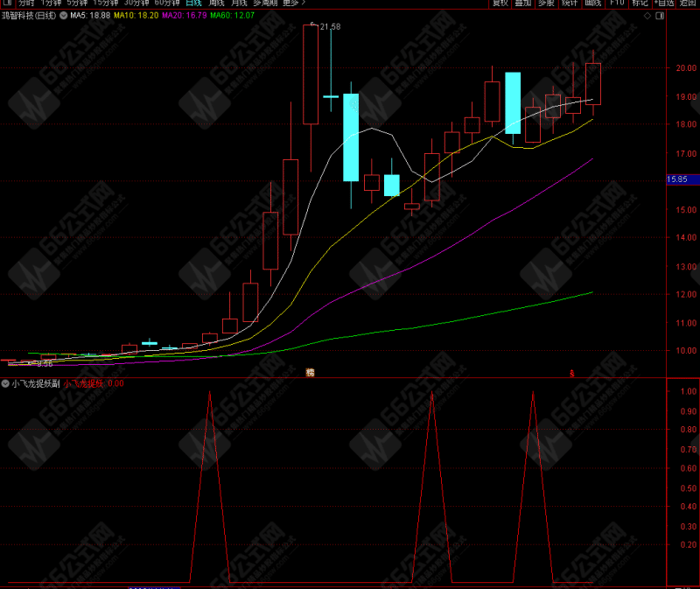
Task: Click the 鸿智科技(日线) stock title
Action: tap(29, 15)
